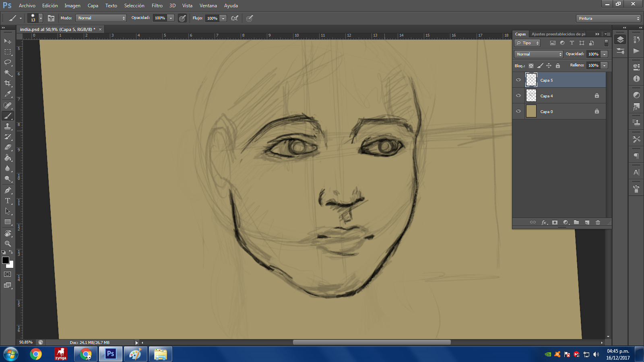
Task: Open layer filter Tipo dropdown
Action: click(527, 43)
